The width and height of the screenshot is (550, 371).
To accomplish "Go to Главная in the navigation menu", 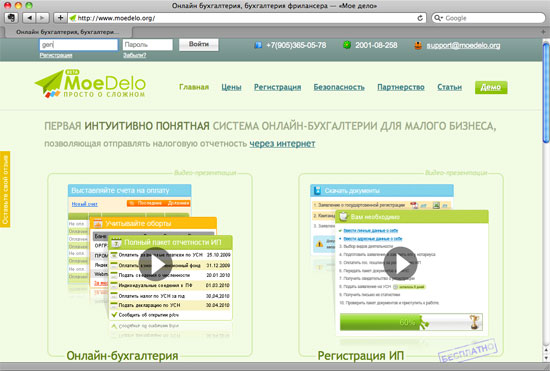I will coord(194,87).
